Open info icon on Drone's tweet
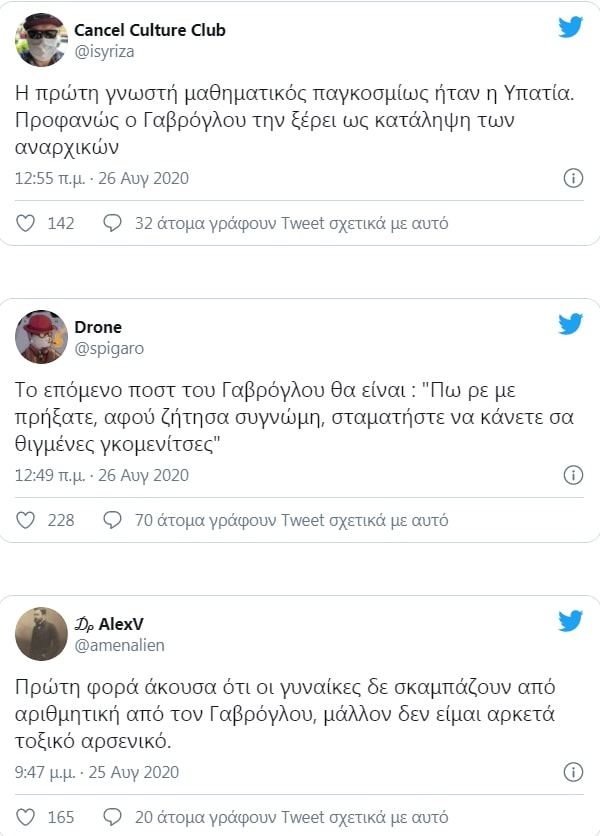 [x=573, y=475]
